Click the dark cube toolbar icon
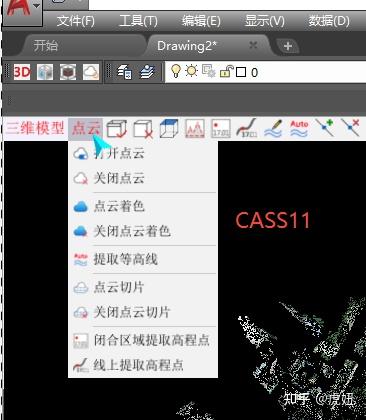This screenshot has width=366, height=420. (x=68, y=72)
